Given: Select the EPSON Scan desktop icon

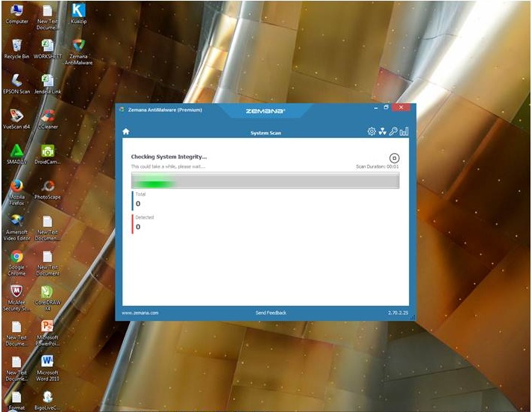Looking at the screenshot, I should point(16,84).
